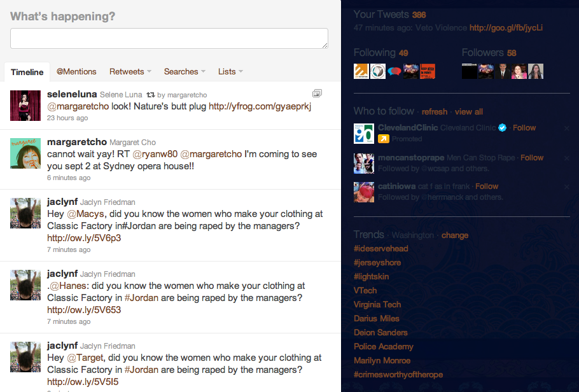This screenshot has height=392, width=579.
Task: Dismiss the mencanstoprape follow suggestion
Action: [x=566, y=158]
